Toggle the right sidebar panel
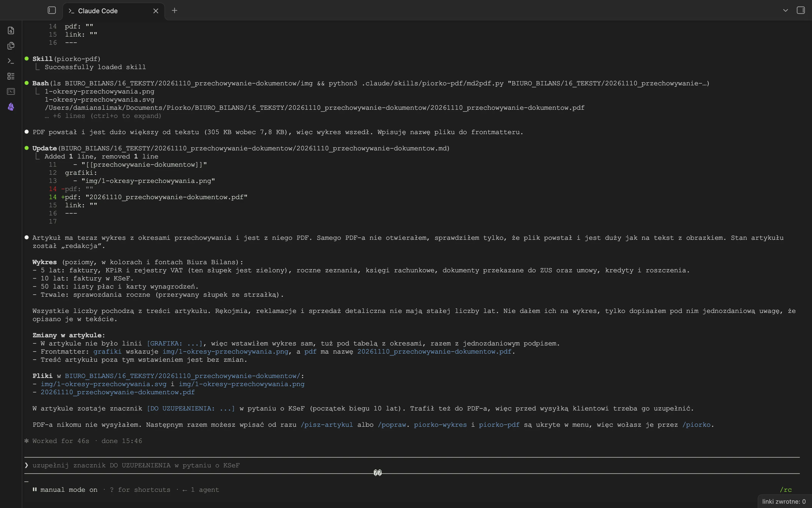Viewport: 812px width, 508px height. tap(801, 10)
